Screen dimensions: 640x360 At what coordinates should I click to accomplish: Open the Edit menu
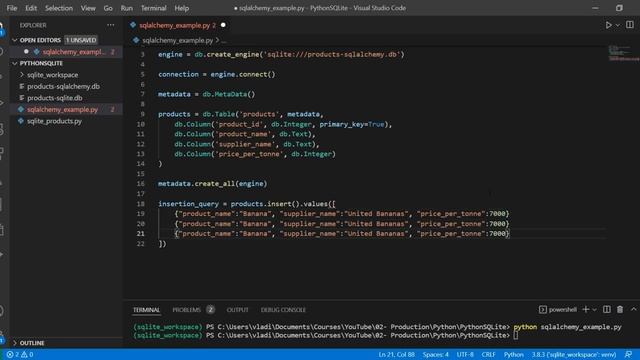point(31,8)
